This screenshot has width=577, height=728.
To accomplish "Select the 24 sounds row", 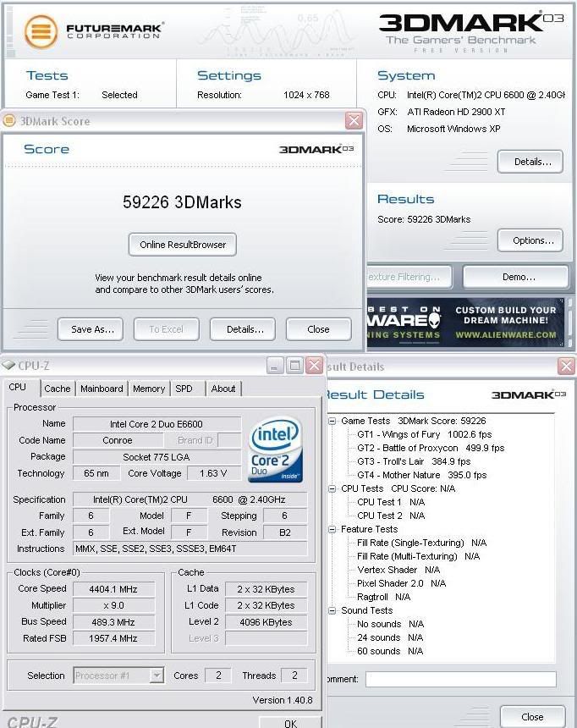I will pyautogui.click(x=390, y=637).
